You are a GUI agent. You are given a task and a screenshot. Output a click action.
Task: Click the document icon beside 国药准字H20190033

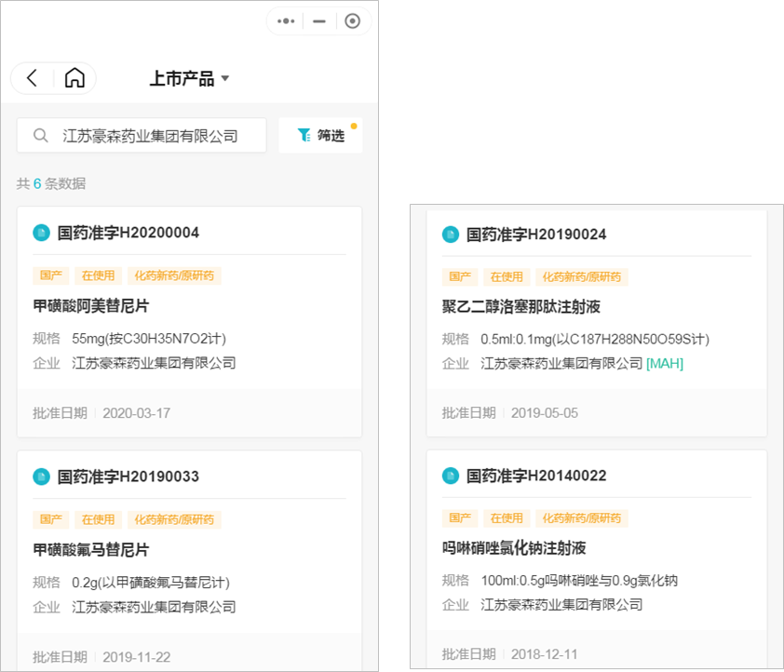tap(42, 477)
